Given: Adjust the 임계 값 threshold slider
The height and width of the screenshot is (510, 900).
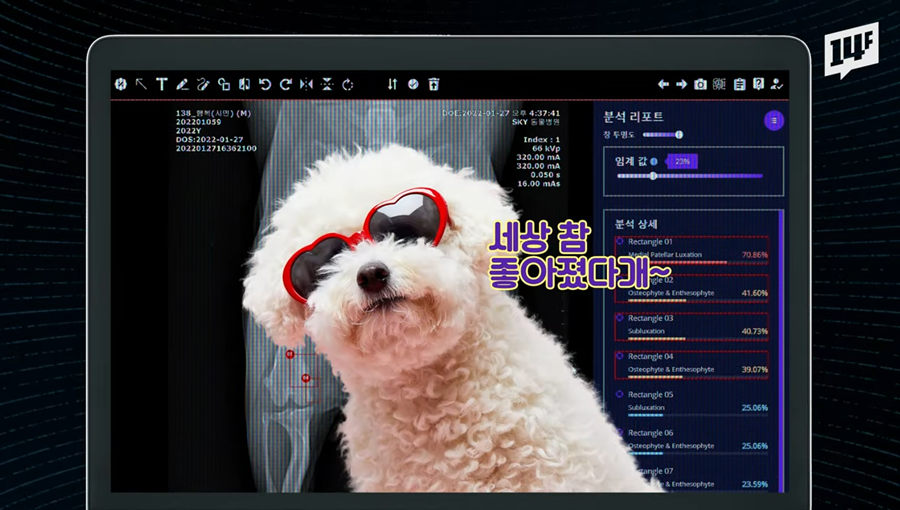Looking at the screenshot, I should (x=653, y=176).
